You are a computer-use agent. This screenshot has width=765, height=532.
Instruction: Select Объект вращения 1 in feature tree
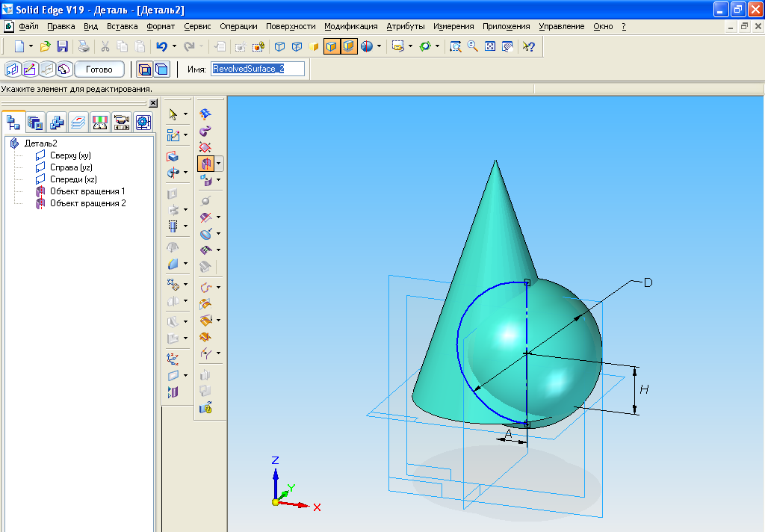pyautogui.click(x=87, y=191)
